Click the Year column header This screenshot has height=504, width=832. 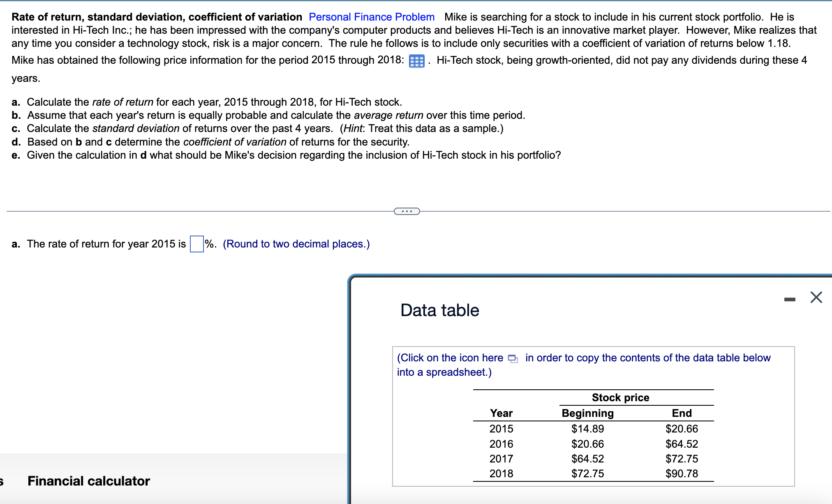[x=501, y=413]
